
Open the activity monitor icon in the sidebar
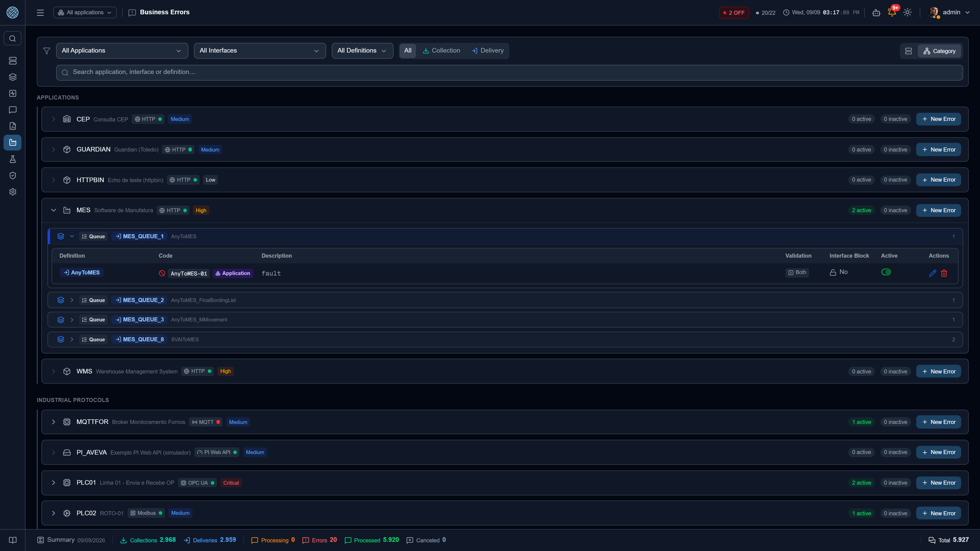tap(13, 93)
